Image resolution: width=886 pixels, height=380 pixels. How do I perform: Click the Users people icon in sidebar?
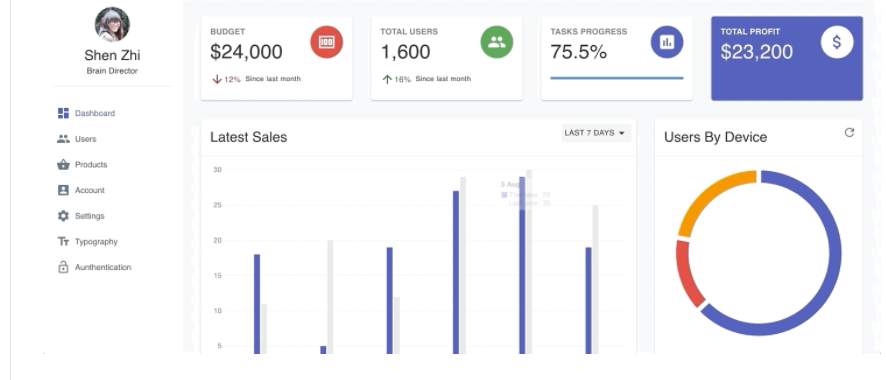(x=63, y=139)
